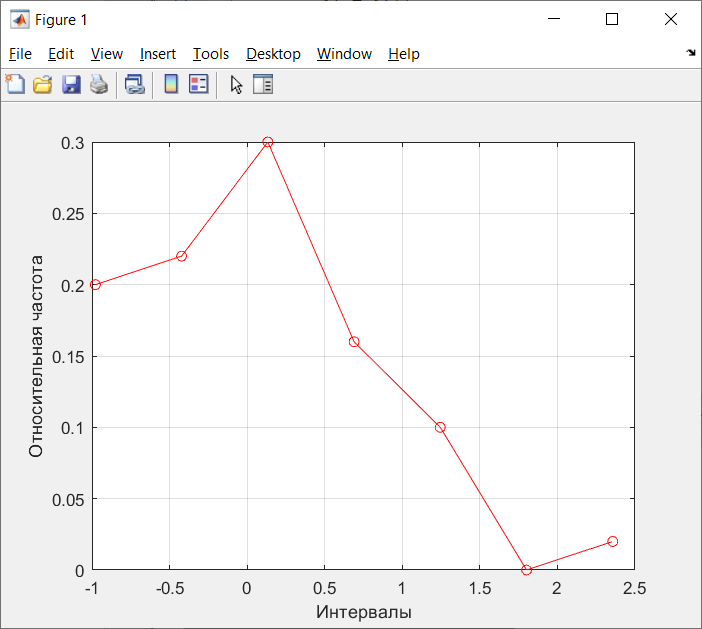The height and width of the screenshot is (629, 702).
Task: Select the data marker at y value 0.16
Action: [x=354, y=342]
